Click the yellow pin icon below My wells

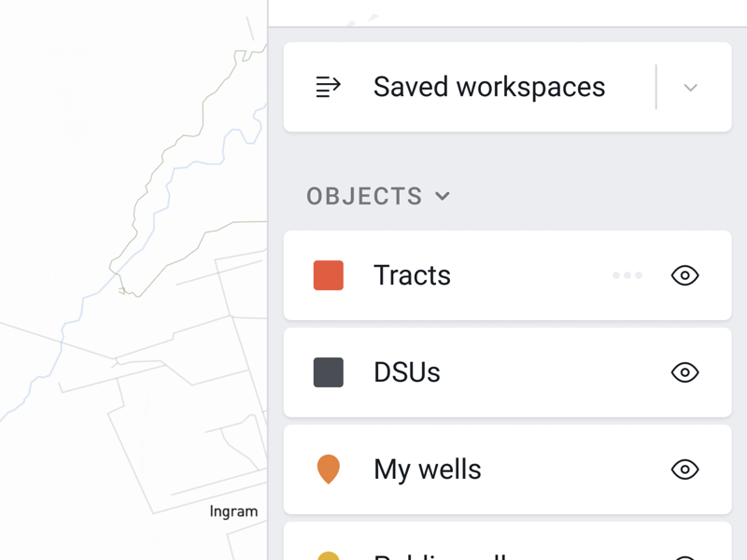tap(329, 555)
